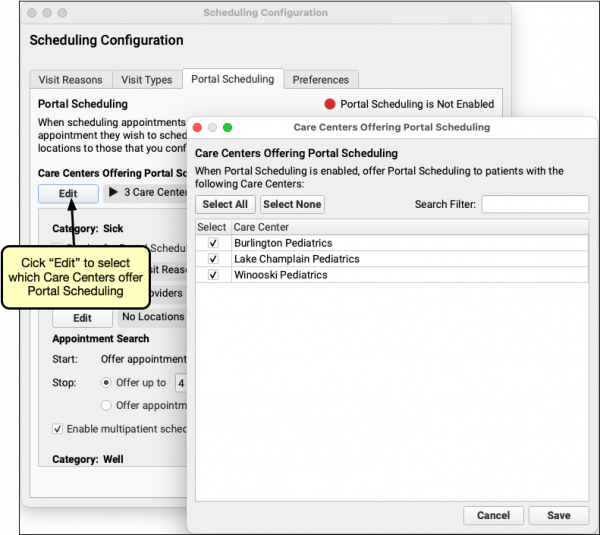Switch to the Visit Reasons tab
This screenshot has width=600, height=535.
coord(70,80)
